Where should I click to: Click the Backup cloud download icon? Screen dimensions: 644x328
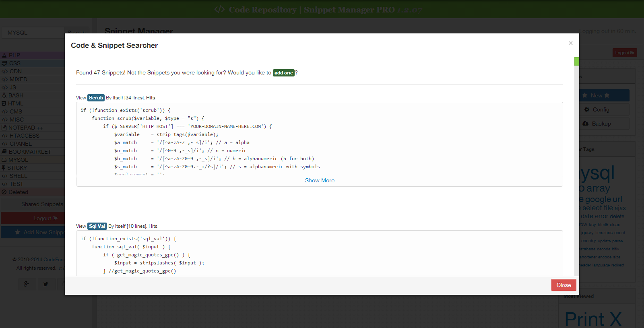coord(586,124)
